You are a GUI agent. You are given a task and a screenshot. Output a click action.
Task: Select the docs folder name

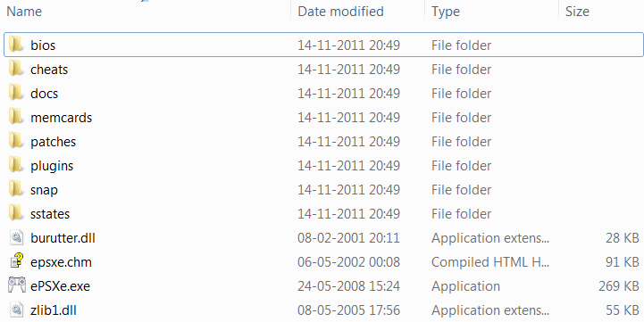click(x=44, y=94)
